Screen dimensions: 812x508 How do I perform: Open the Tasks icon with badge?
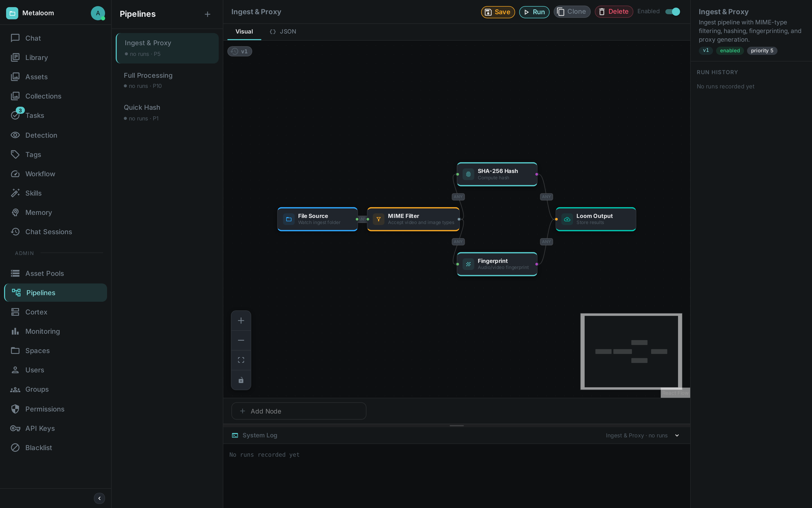[15, 115]
